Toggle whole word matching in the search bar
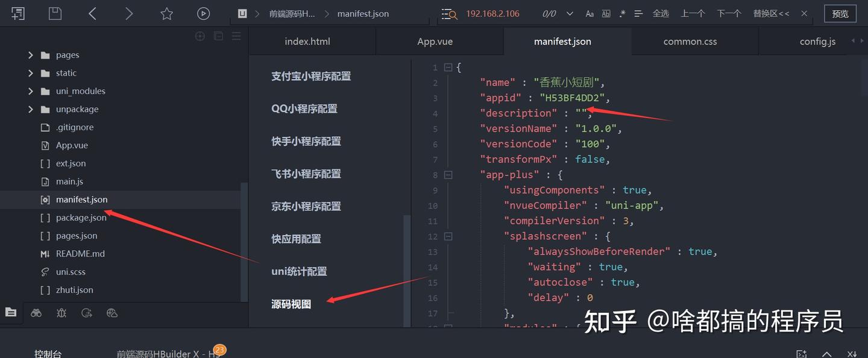This screenshot has width=868, height=358. coord(606,13)
